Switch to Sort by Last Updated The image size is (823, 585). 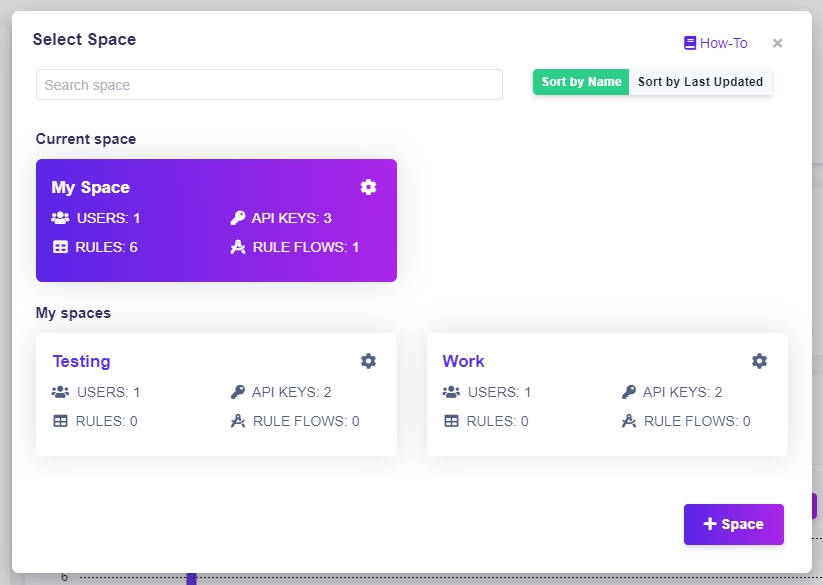click(x=700, y=82)
